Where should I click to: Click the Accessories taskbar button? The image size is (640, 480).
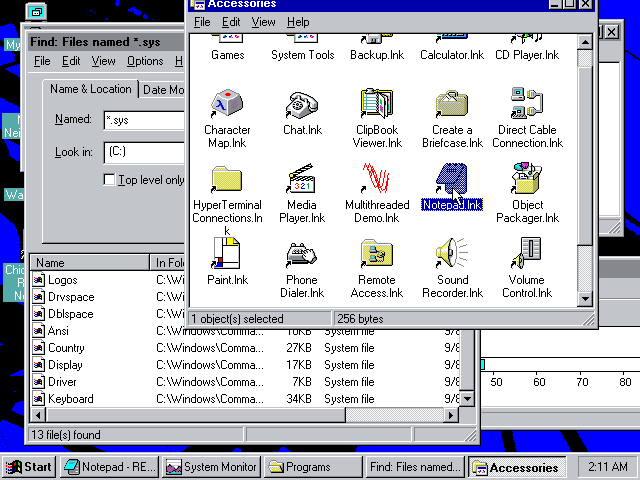point(517,467)
